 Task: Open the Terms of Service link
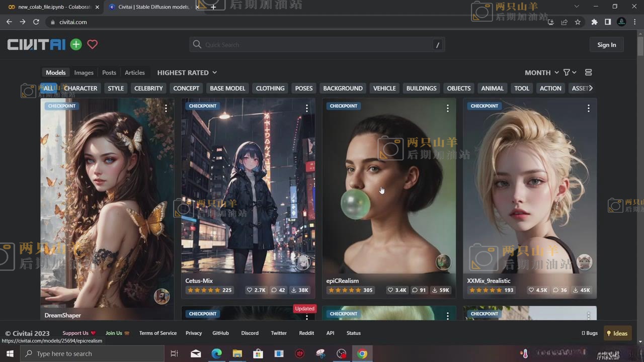(x=158, y=333)
